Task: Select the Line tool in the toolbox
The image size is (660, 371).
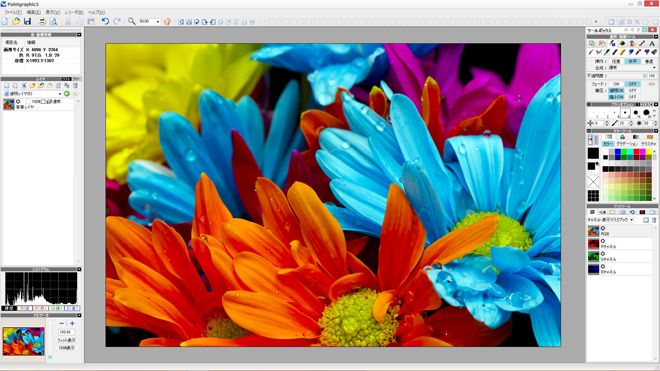Action: pyautogui.click(x=642, y=43)
